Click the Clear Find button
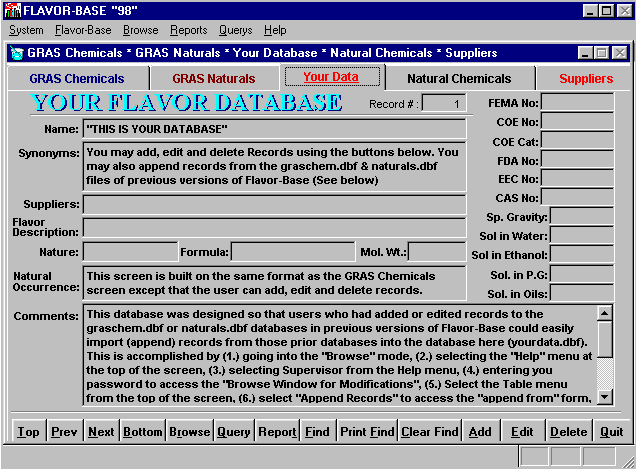 (x=430, y=432)
